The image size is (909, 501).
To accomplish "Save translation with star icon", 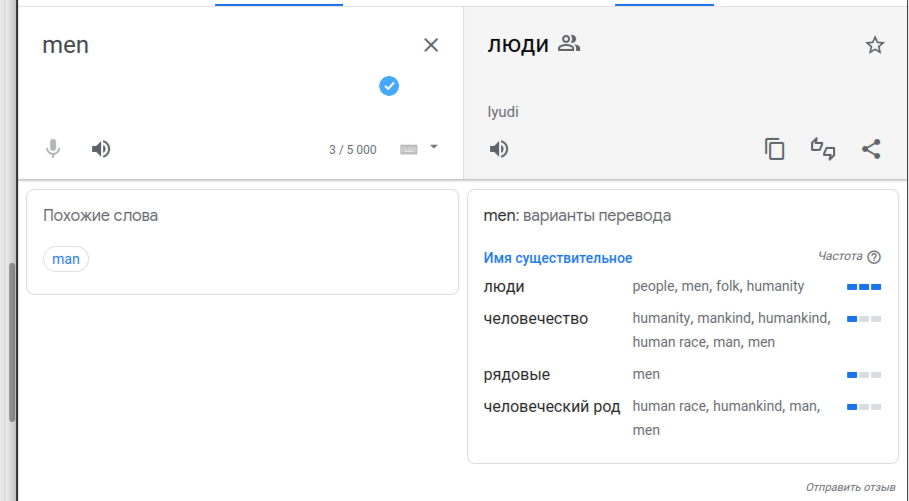I will (x=875, y=45).
